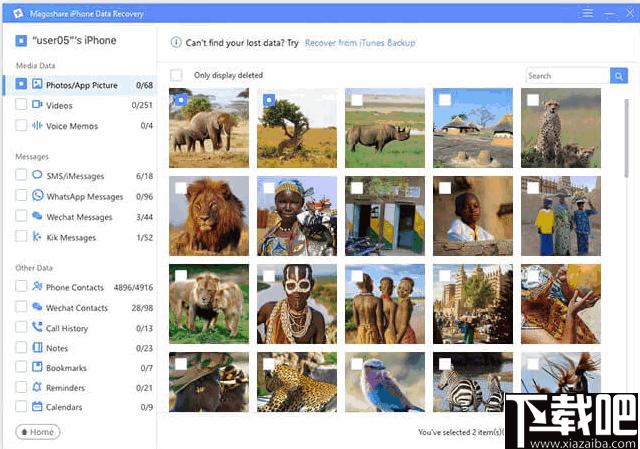This screenshot has width=640, height=449.
Task: Click the Reminders bell icon
Action: point(37,387)
